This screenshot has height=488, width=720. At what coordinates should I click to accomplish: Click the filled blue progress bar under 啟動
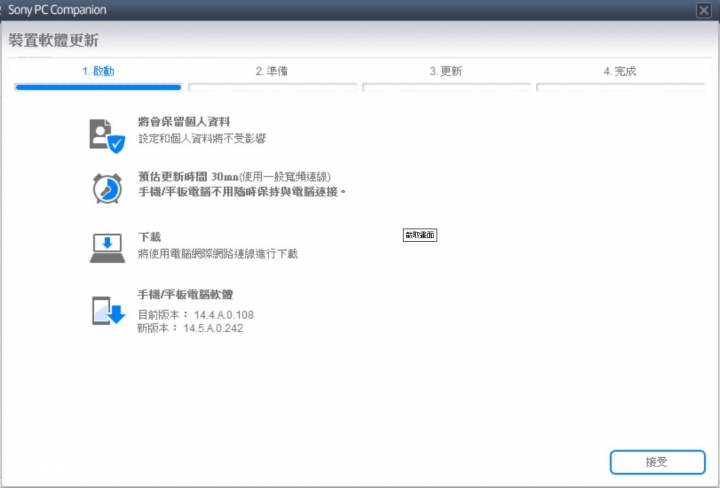click(x=98, y=87)
